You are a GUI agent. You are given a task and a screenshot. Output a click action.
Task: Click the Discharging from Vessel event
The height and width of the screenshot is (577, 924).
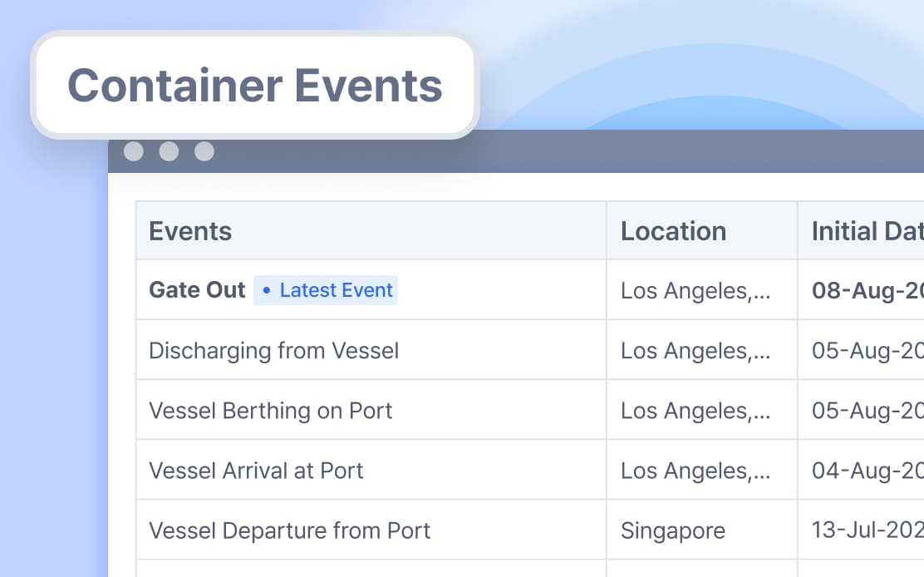tap(274, 350)
